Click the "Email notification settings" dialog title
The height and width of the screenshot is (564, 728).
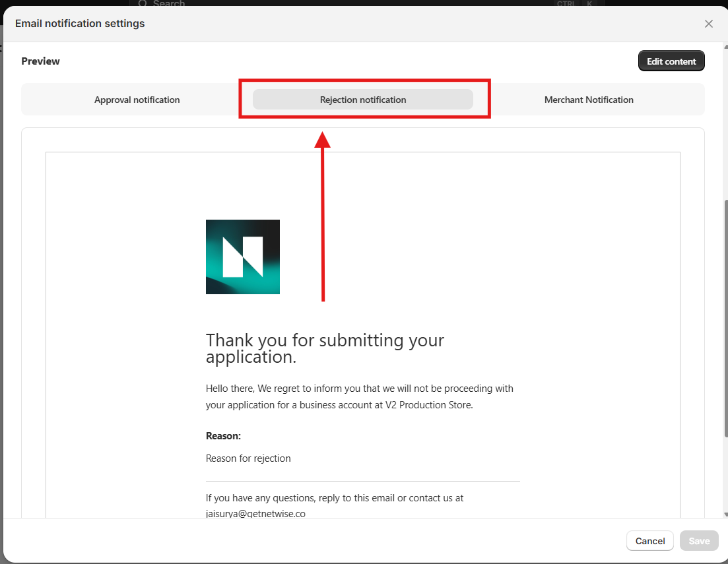[80, 23]
